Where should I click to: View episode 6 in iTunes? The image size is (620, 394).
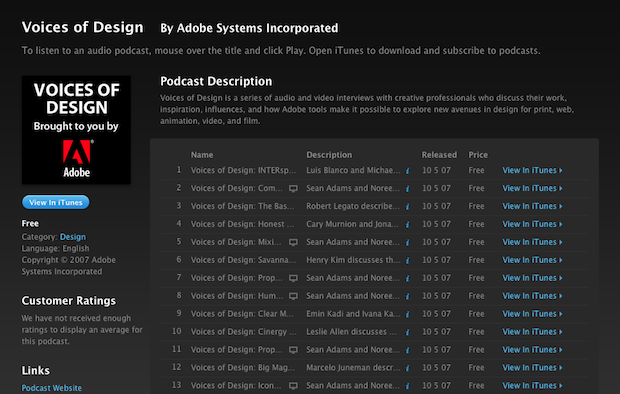(x=532, y=260)
